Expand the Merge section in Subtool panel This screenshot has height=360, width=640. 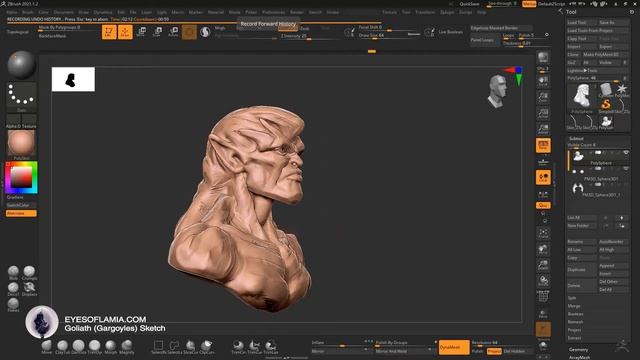573,306
